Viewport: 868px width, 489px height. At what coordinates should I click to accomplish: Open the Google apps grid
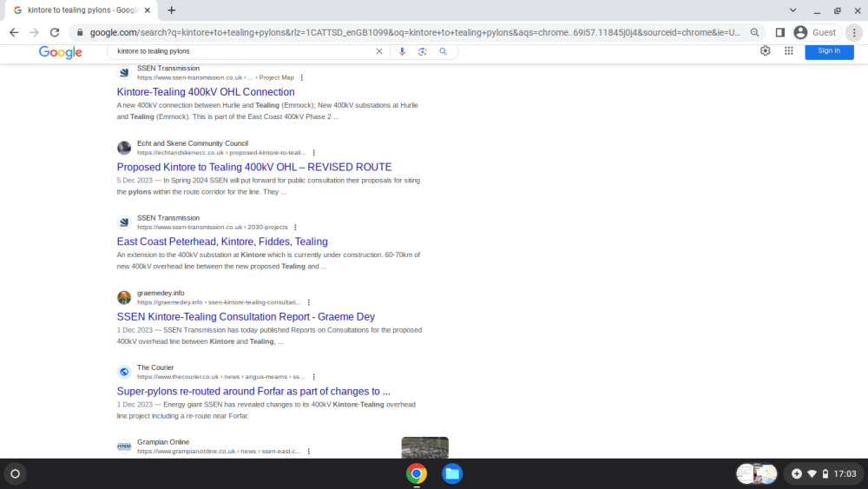coord(789,50)
